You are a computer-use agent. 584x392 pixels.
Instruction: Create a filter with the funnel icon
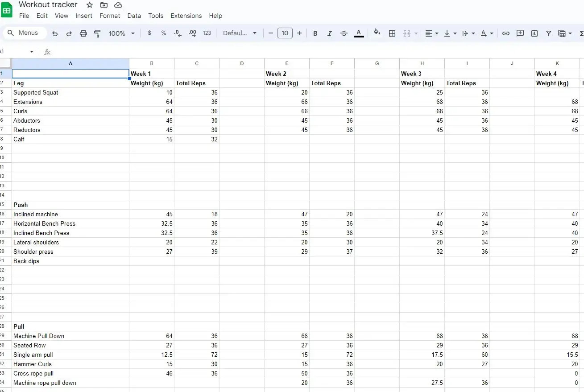point(548,33)
